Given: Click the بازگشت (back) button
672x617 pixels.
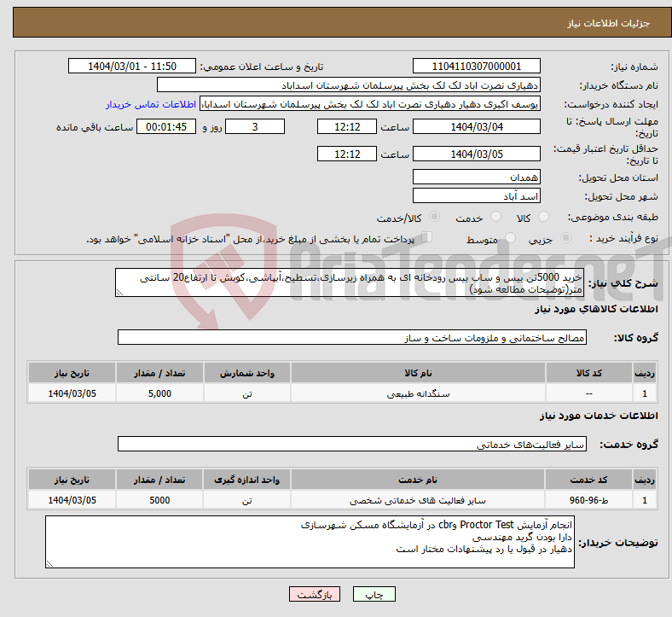Looking at the screenshot, I should click(x=315, y=594).
